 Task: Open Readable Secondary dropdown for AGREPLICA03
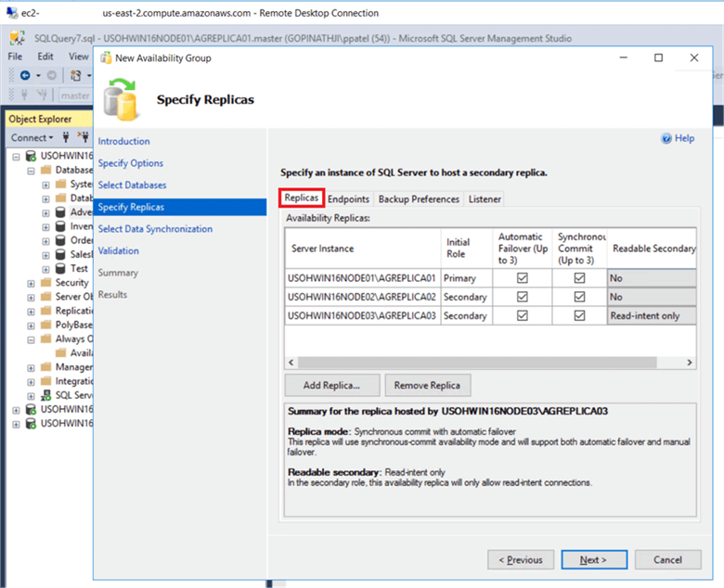click(x=652, y=315)
